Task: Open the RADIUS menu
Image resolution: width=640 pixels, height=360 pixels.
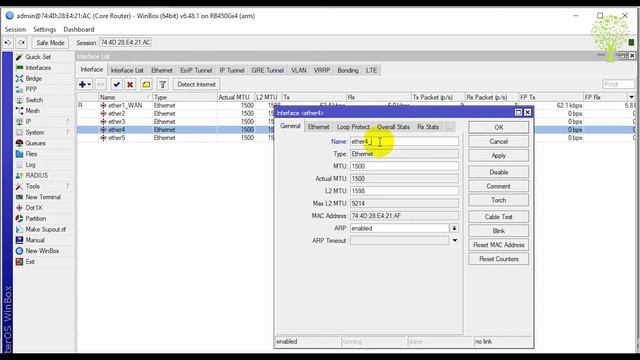Action: pyautogui.click(x=36, y=176)
